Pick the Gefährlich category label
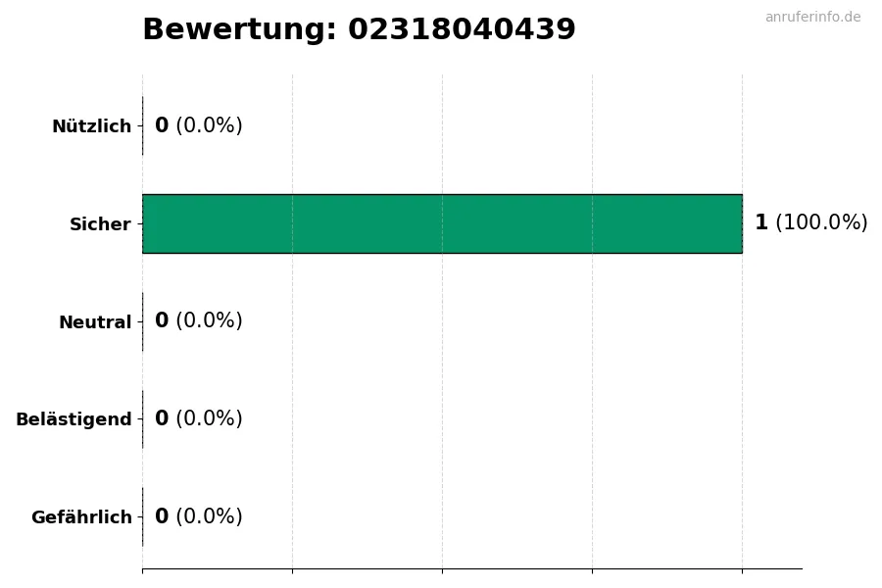The image size is (882, 588). pos(81,517)
